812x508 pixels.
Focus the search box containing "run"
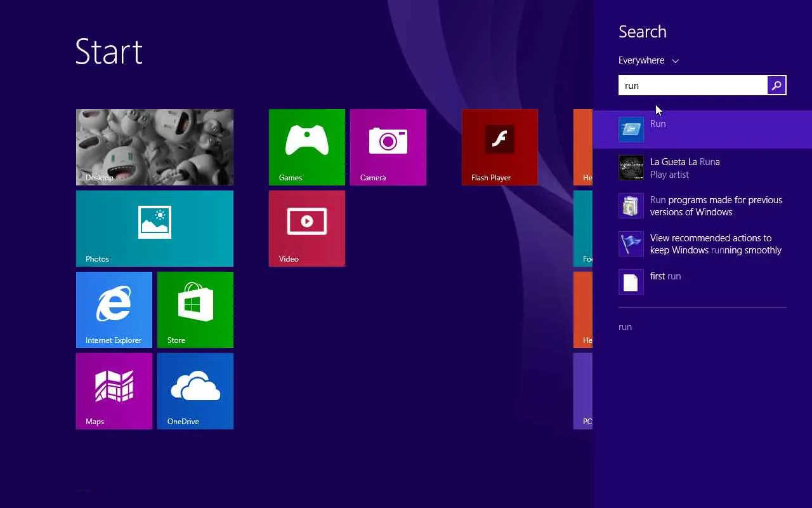pyautogui.click(x=693, y=85)
